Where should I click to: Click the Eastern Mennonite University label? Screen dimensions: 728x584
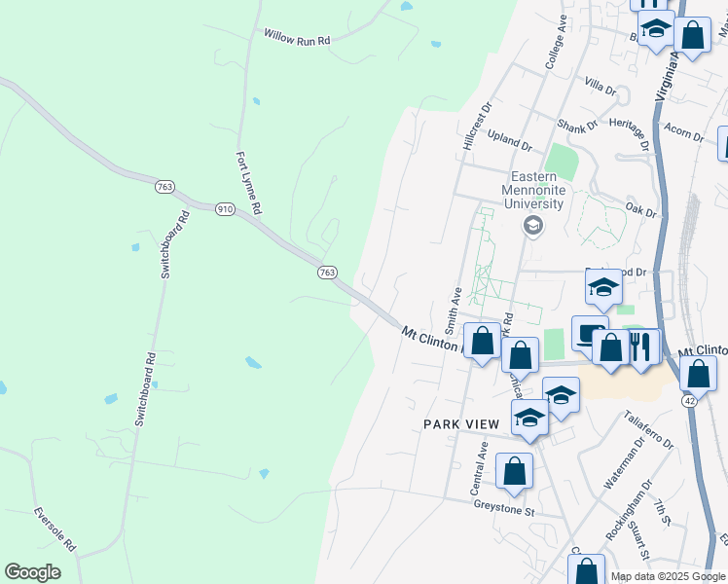pos(533,191)
